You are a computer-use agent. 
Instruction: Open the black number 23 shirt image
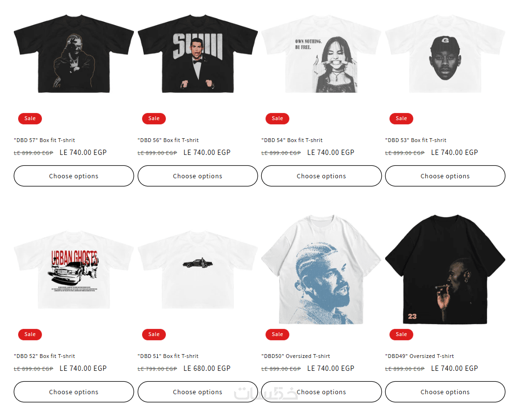pos(445,269)
